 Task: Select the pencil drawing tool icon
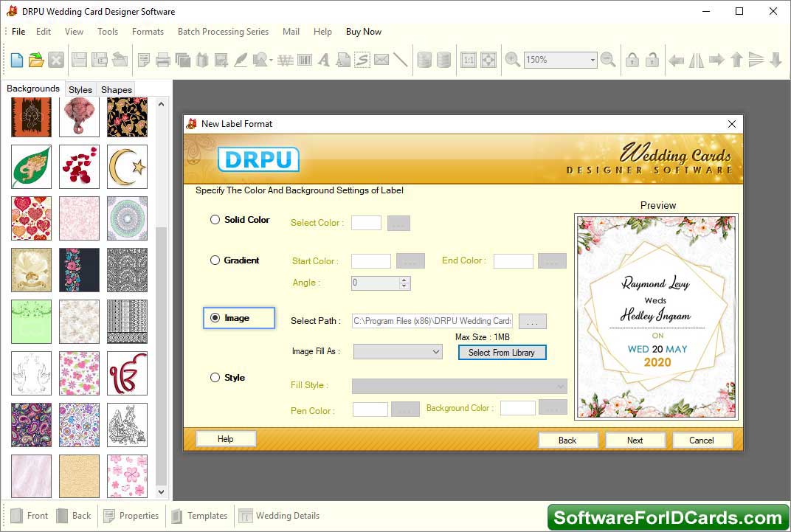241,60
